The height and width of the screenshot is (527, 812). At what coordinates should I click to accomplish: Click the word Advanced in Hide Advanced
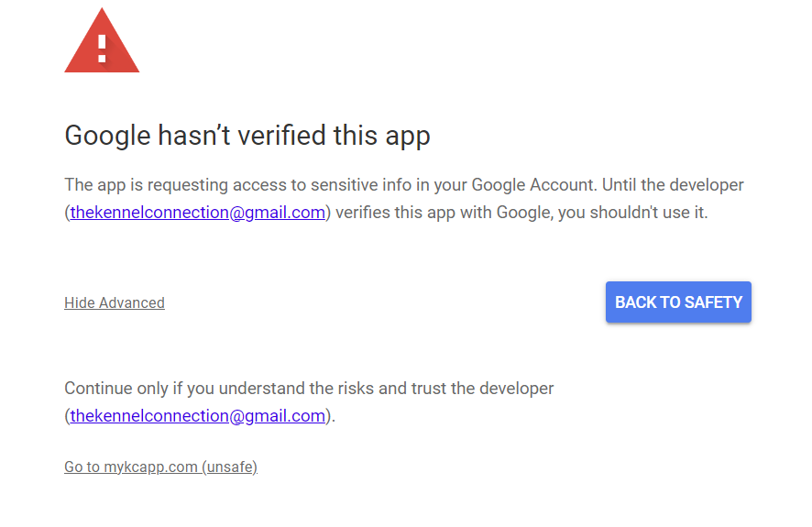(132, 302)
